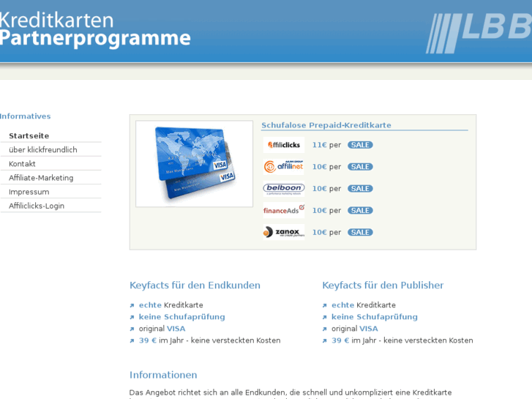Image resolution: width=532 pixels, height=399 pixels.
Task: Click the Informatives sidebar heading
Action: [25, 116]
